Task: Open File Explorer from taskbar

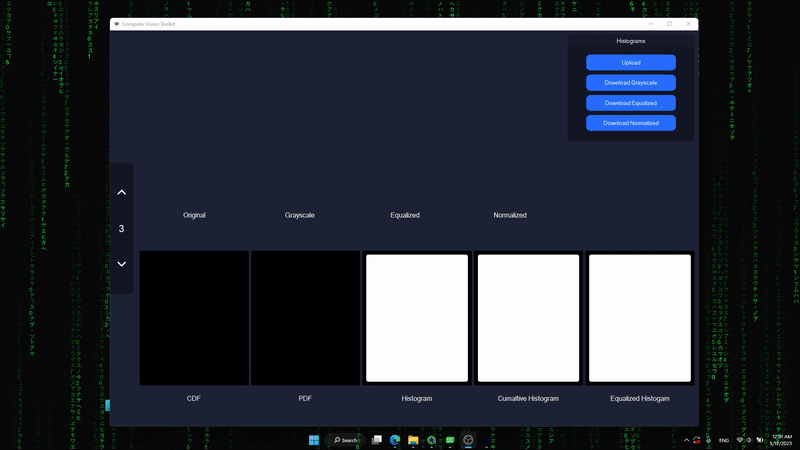Action: [413, 440]
